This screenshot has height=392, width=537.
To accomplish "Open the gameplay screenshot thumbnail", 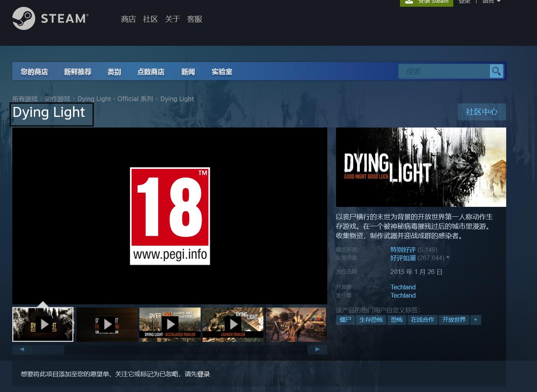I will click(296, 324).
